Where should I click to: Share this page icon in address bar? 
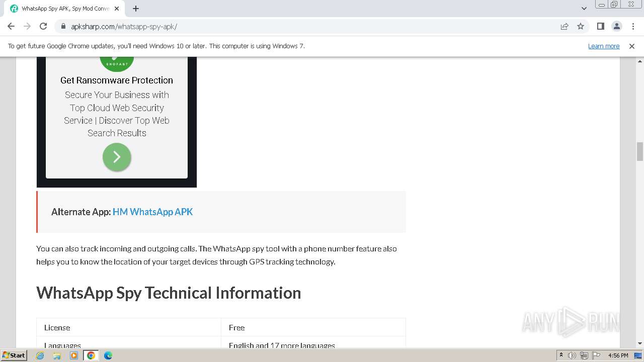pos(565,27)
